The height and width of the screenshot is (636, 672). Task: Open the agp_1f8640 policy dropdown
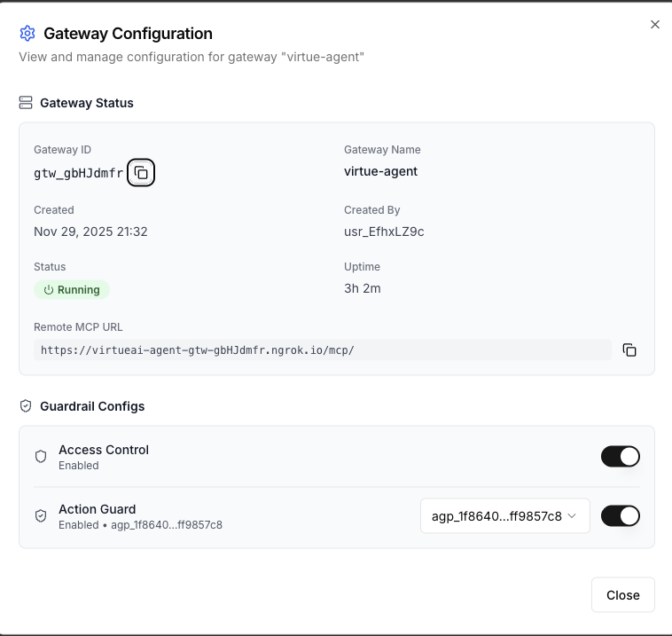504,515
